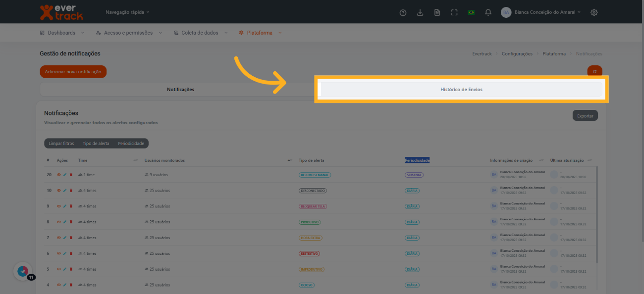Open the document icon in header
The image size is (644, 294).
point(437,12)
